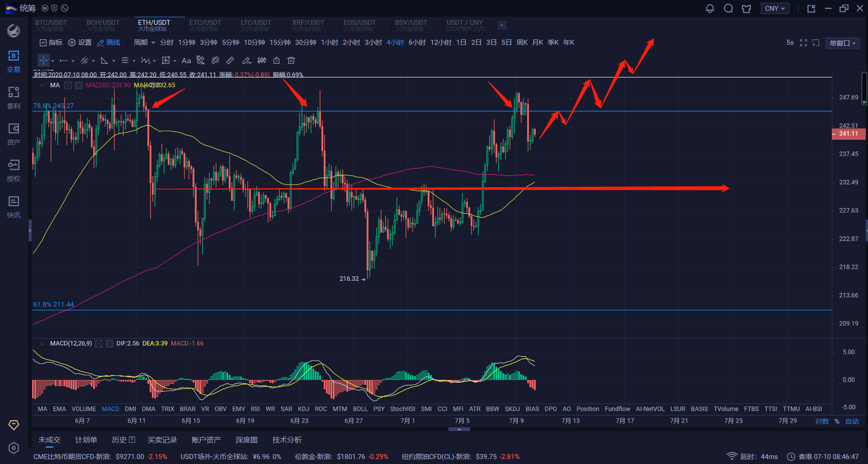Close the MA indicator overlay
This screenshot has width=868, height=464.
[79, 85]
